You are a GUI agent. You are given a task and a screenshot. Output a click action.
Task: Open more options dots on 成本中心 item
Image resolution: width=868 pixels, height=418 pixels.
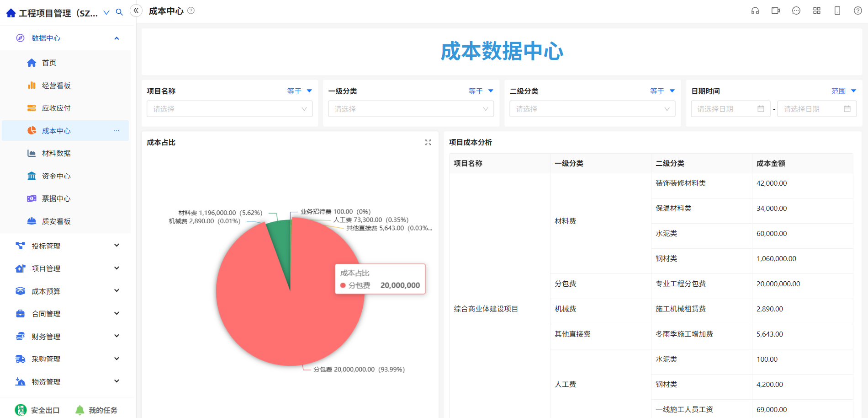(x=116, y=131)
